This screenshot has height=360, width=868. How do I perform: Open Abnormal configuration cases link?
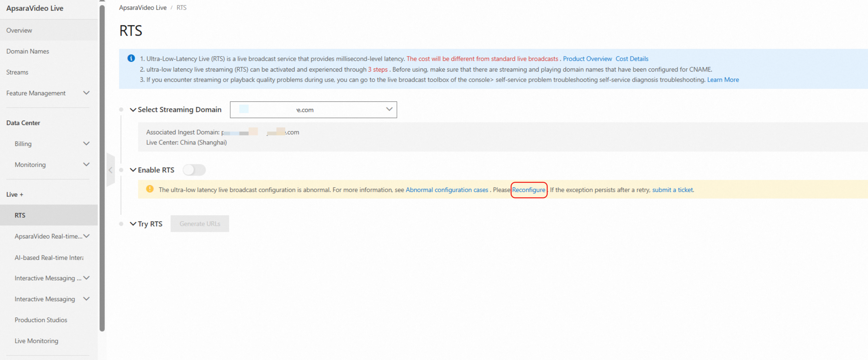pos(446,190)
